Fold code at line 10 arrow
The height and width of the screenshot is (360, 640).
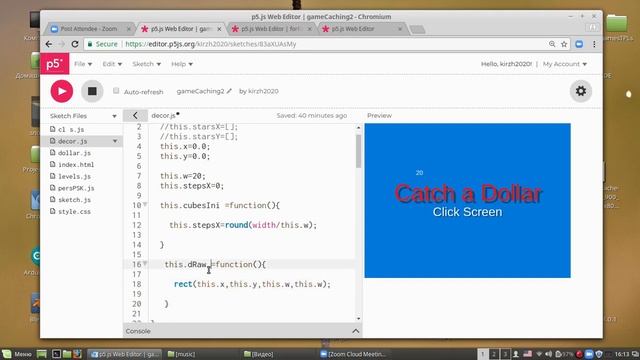coord(145,204)
